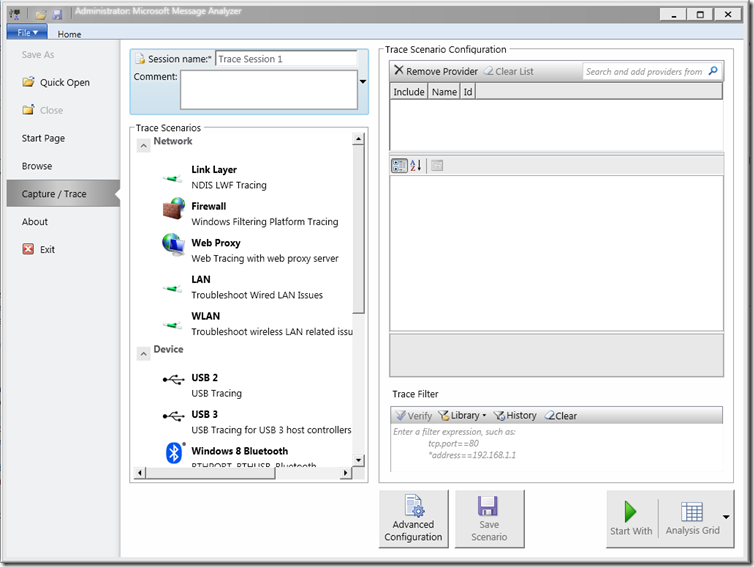754x567 pixels.
Task: Select Windows 8 Bluetooth scenario
Action: pos(239,451)
